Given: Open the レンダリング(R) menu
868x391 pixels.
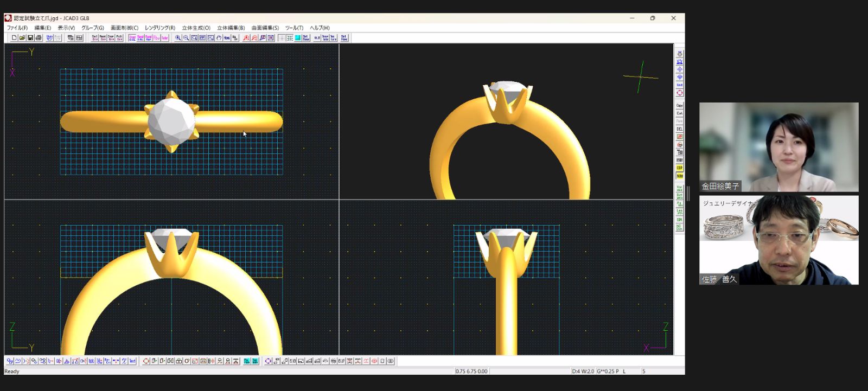Looking at the screenshot, I should (x=160, y=28).
